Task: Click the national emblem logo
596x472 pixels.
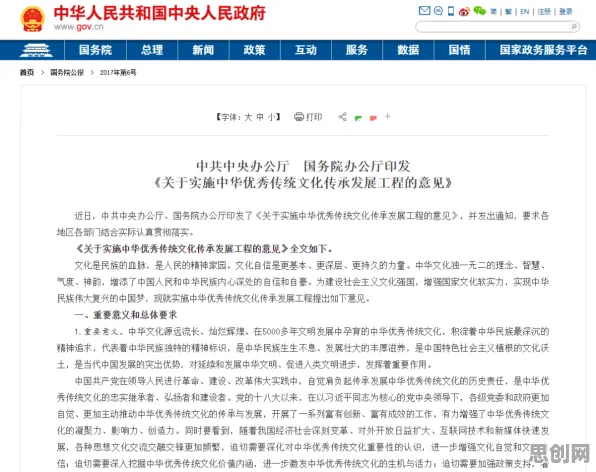Action: point(33,19)
